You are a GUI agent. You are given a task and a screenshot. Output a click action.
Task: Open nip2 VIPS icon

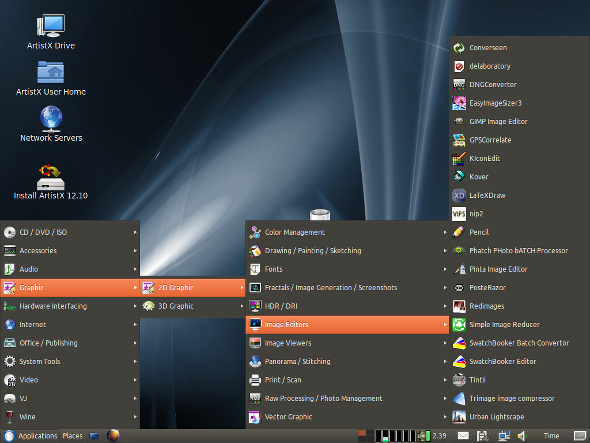[459, 214]
